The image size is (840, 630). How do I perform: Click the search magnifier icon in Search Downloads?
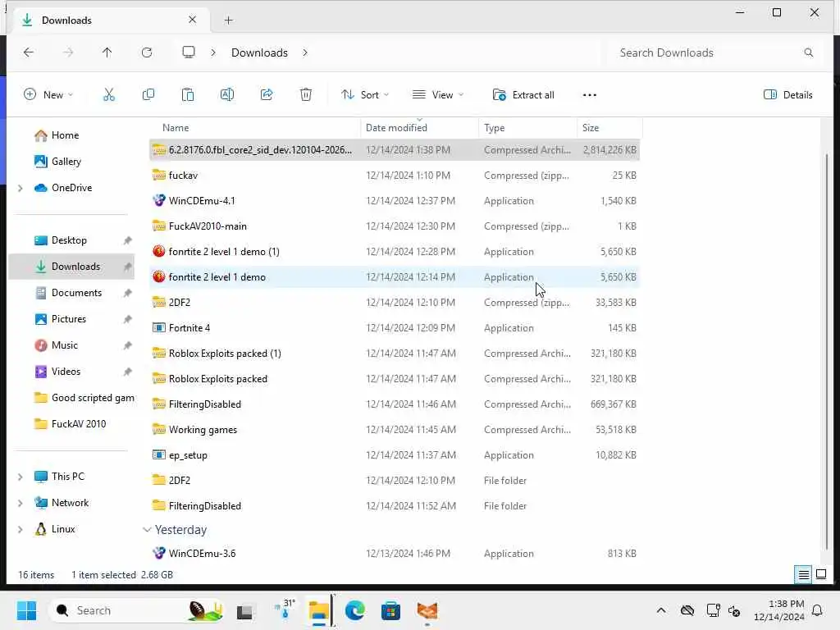click(x=808, y=52)
